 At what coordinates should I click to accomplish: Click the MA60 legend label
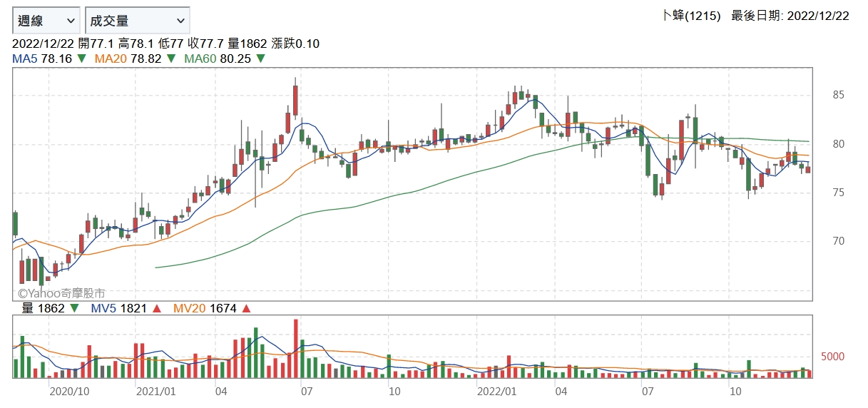[200, 58]
